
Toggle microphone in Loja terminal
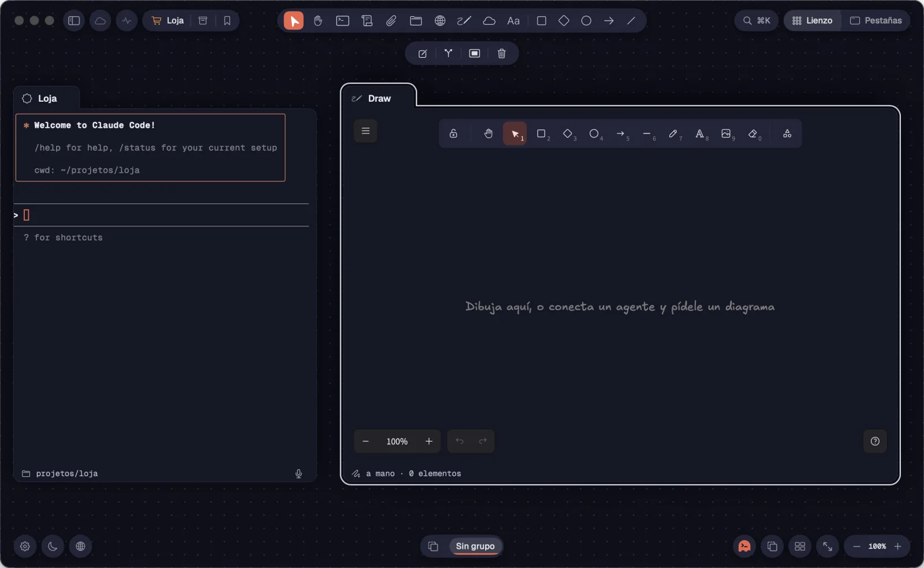[x=299, y=474]
